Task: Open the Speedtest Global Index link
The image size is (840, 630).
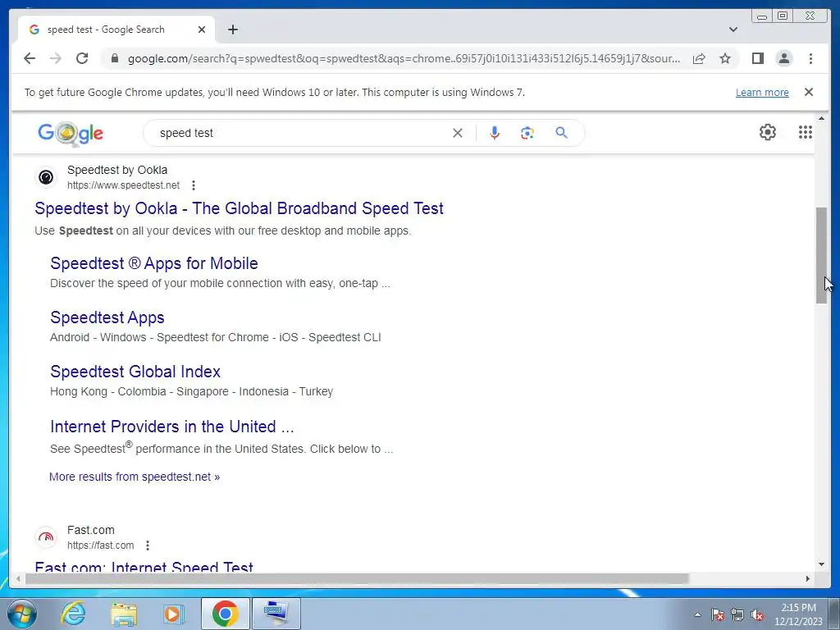Action: point(135,372)
